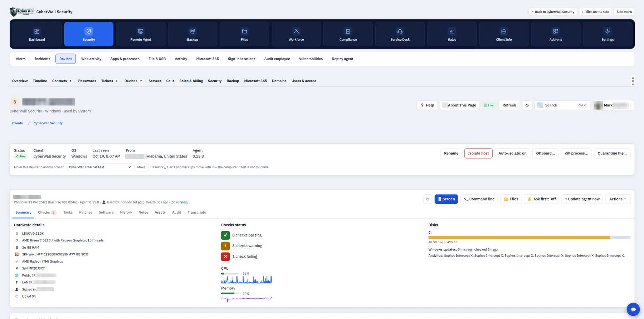Click the Isolate host button
Viewport: 644px width, 319px height.
(478, 153)
